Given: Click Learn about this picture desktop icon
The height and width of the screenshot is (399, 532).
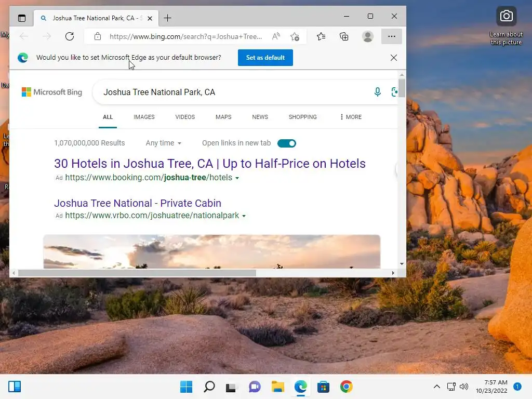Looking at the screenshot, I should coord(506,26).
